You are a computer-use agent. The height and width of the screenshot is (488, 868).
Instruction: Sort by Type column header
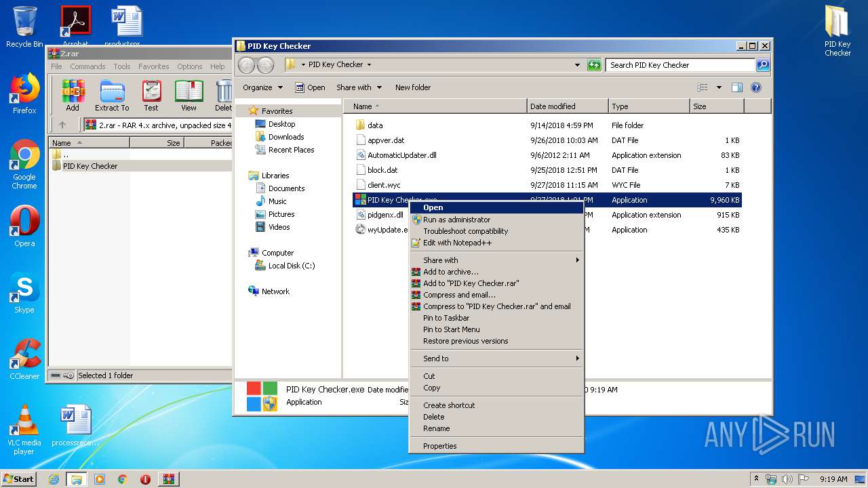pos(649,106)
